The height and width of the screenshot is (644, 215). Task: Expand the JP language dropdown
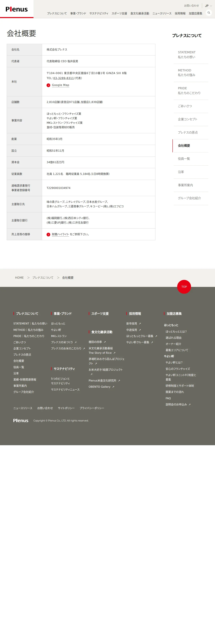[x=208, y=6]
